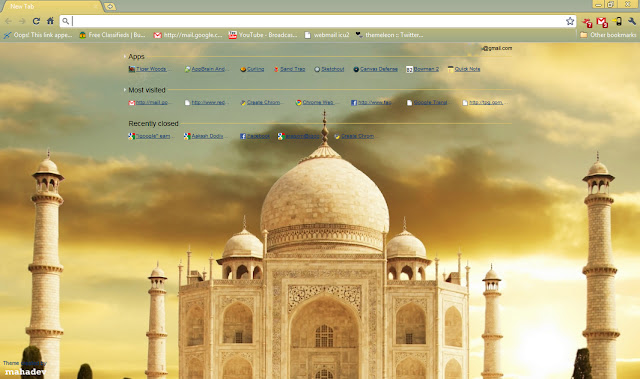Click the red arrow extension icon

587,22
